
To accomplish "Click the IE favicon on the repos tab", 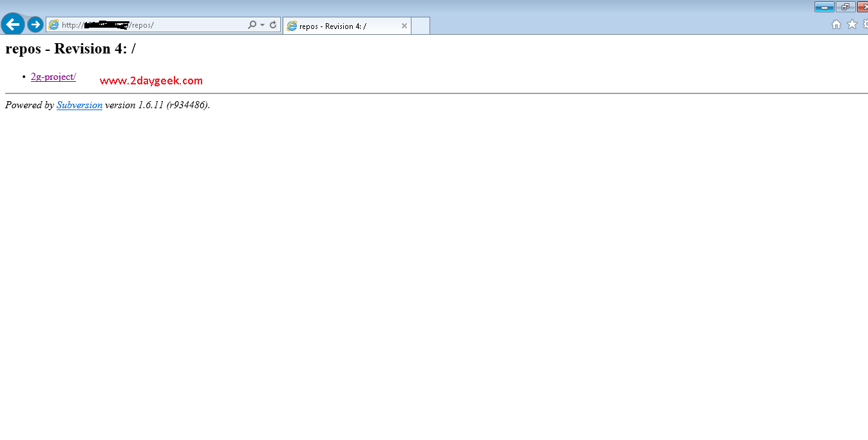I will tap(292, 26).
